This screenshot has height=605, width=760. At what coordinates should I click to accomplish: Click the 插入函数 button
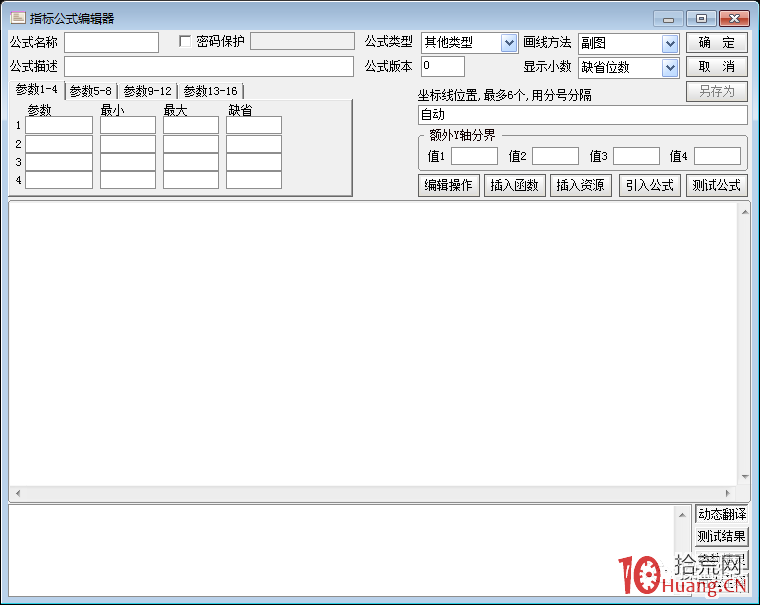(x=515, y=185)
